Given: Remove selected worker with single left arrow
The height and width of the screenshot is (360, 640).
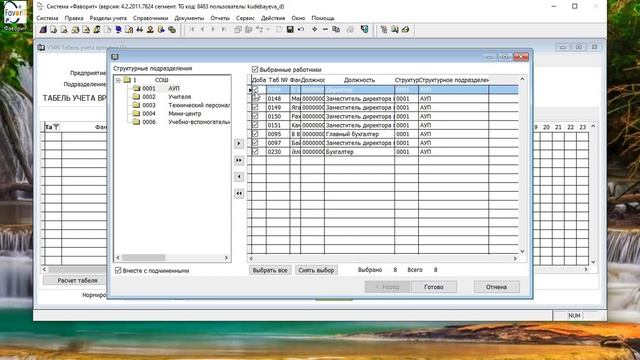Looking at the screenshot, I should [x=239, y=177].
